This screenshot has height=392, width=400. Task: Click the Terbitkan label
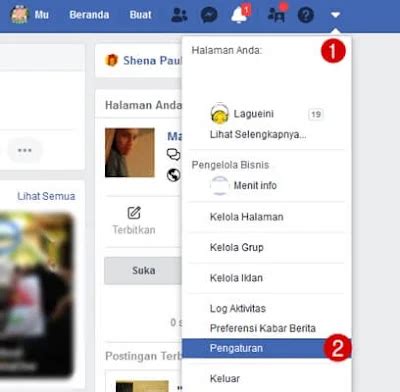coord(134,230)
